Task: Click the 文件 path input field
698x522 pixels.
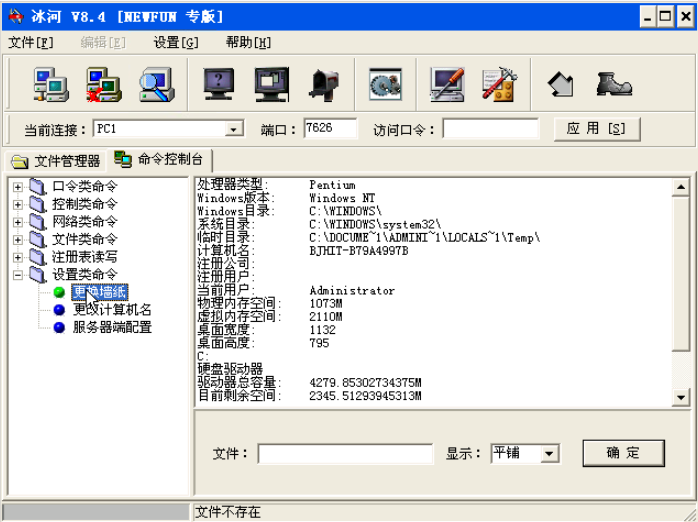Action: tap(345, 454)
